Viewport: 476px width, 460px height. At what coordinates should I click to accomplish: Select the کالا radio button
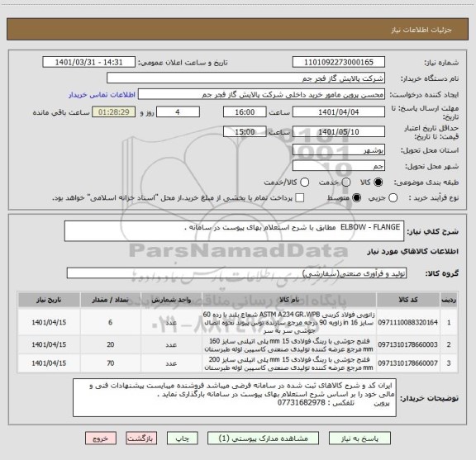(x=378, y=183)
